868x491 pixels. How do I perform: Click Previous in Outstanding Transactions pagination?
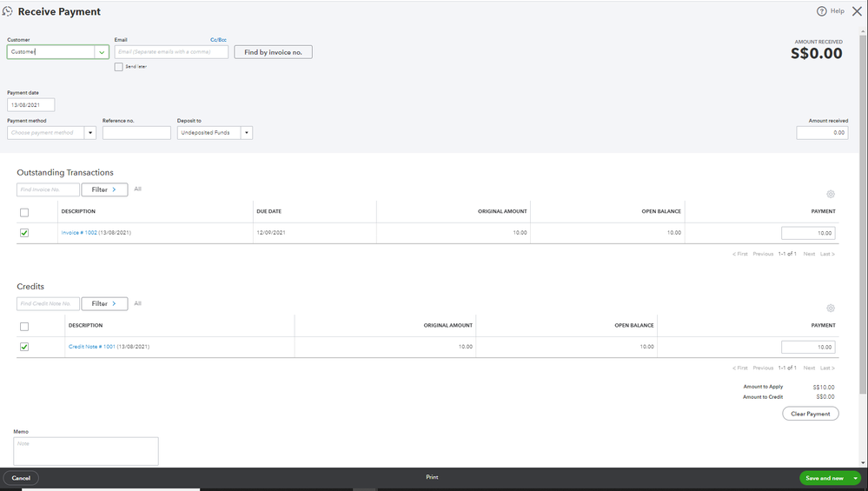point(763,254)
